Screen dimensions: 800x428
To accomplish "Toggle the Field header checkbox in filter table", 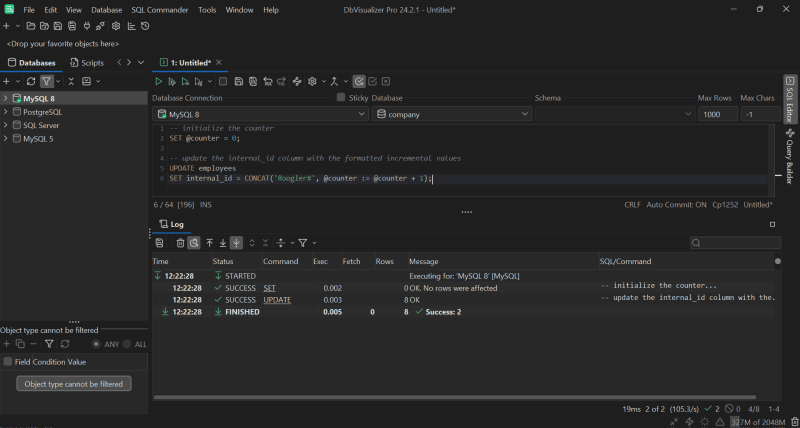I will coord(8,362).
